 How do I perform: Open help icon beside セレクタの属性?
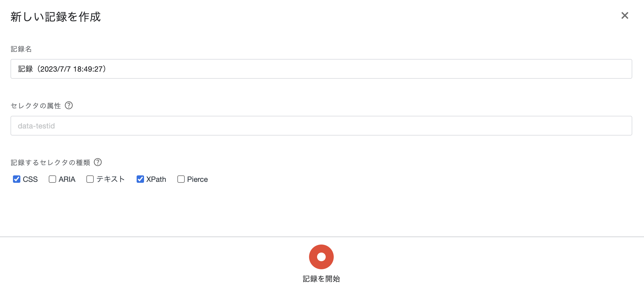click(69, 105)
